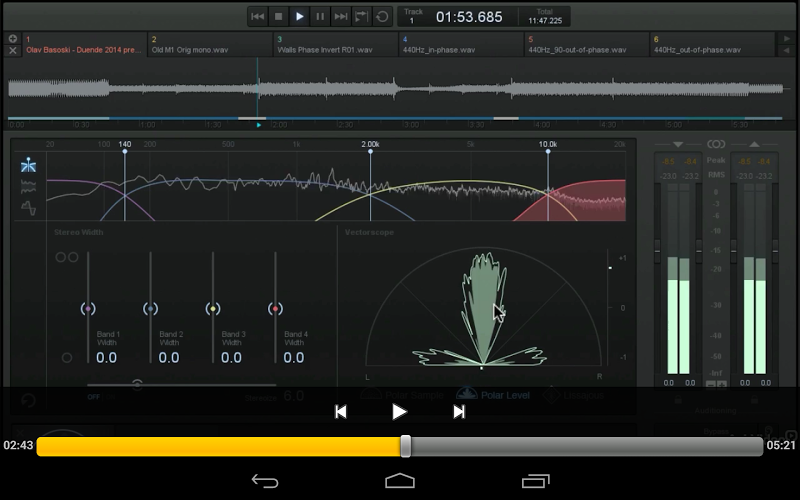Toggle the repeat loop icon in transport

[x=382, y=17]
